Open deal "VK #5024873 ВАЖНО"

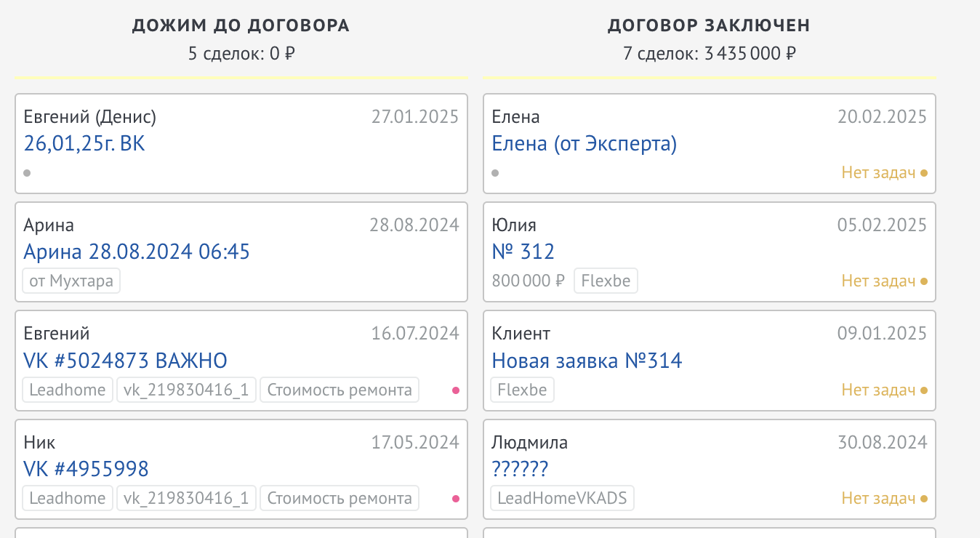[x=125, y=361]
